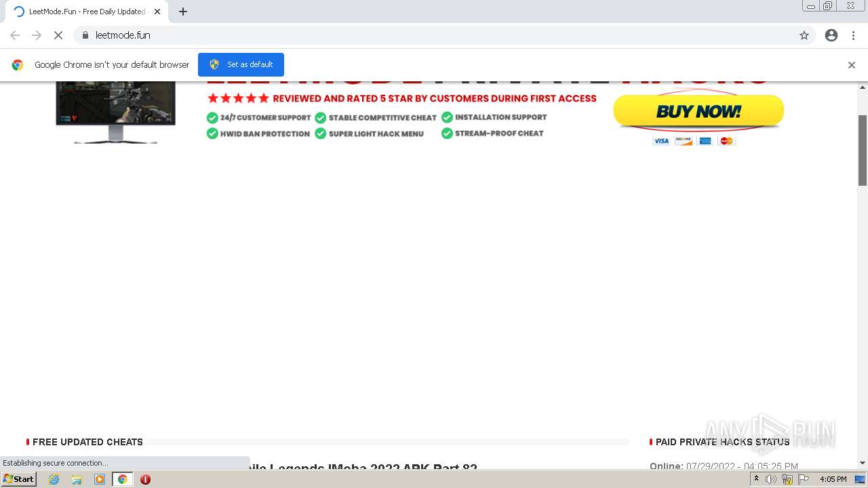Click 'Free Updated Cheats' heading

pyautogui.click(x=87, y=442)
